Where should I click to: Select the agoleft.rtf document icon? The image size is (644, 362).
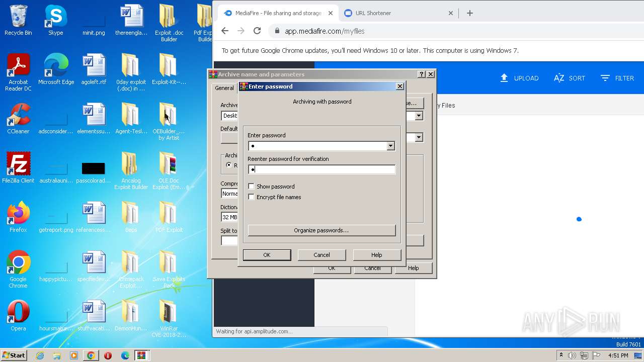[x=94, y=69]
